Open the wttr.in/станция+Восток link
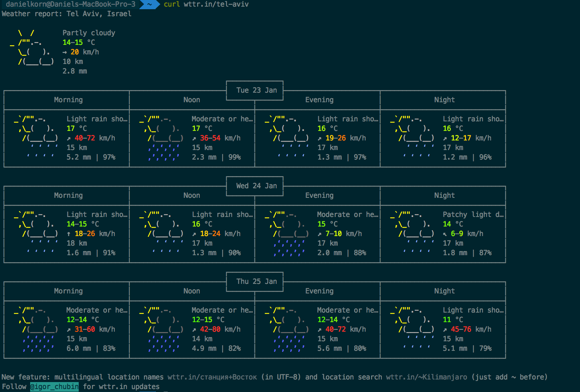 [x=212, y=377]
